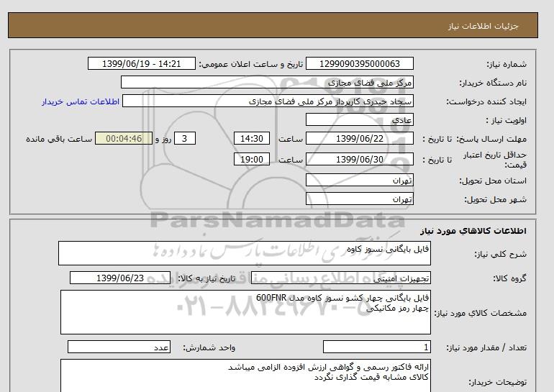Click the header title جزئیات اطلاعات نیاز
This screenshot has height=392, width=554.
click(x=483, y=26)
